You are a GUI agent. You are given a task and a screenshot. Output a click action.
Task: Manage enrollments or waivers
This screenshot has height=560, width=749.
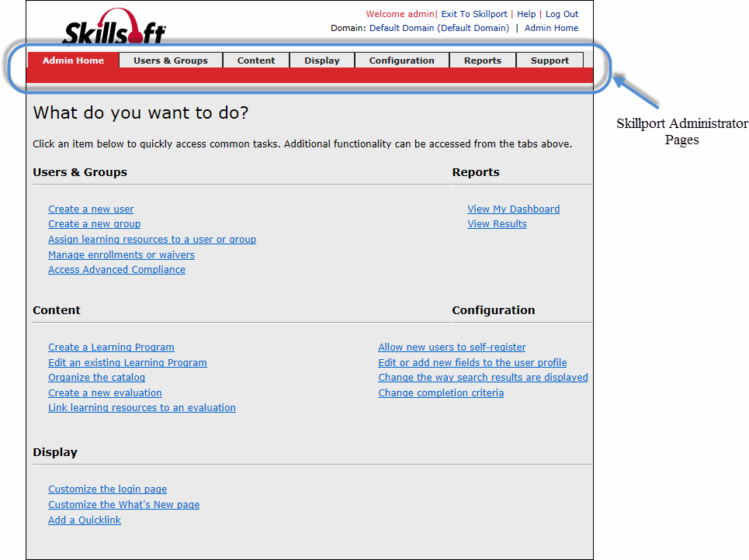(x=121, y=254)
